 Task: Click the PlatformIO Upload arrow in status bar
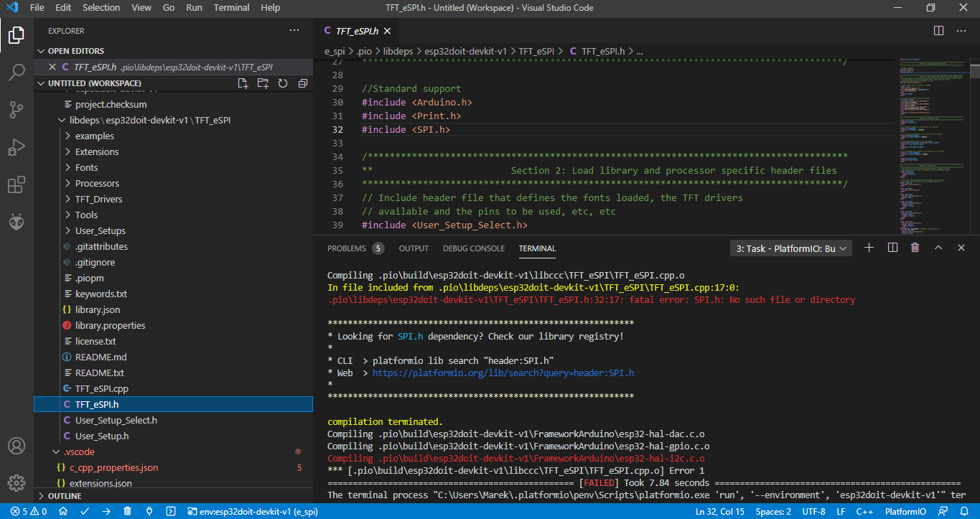(106, 511)
